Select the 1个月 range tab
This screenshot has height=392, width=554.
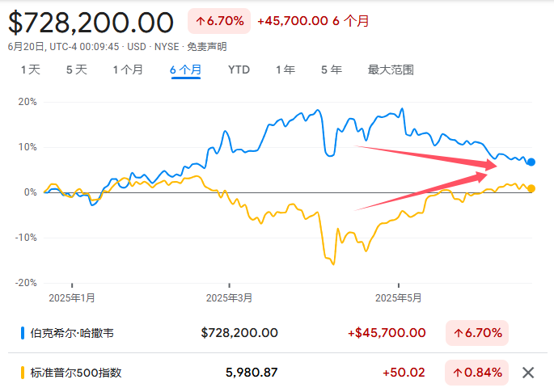click(x=128, y=70)
